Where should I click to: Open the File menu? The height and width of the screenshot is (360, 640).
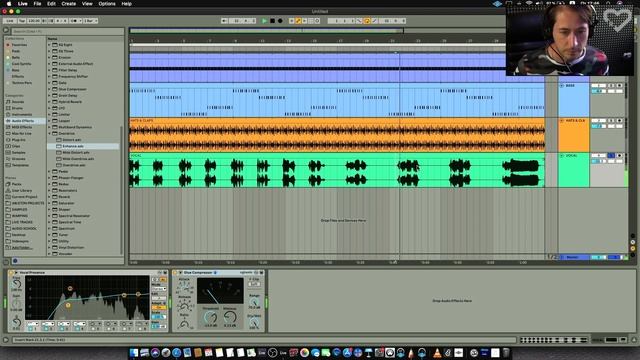(37, 4)
